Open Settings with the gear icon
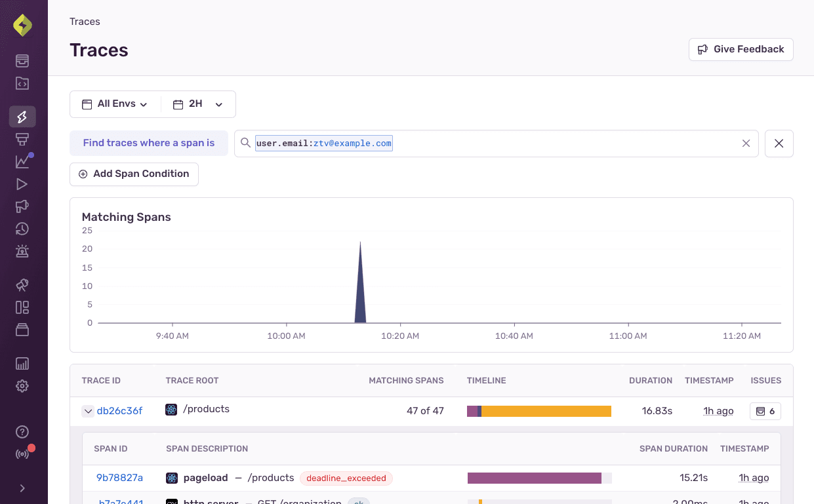This screenshot has height=504, width=814. click(22, 386)
